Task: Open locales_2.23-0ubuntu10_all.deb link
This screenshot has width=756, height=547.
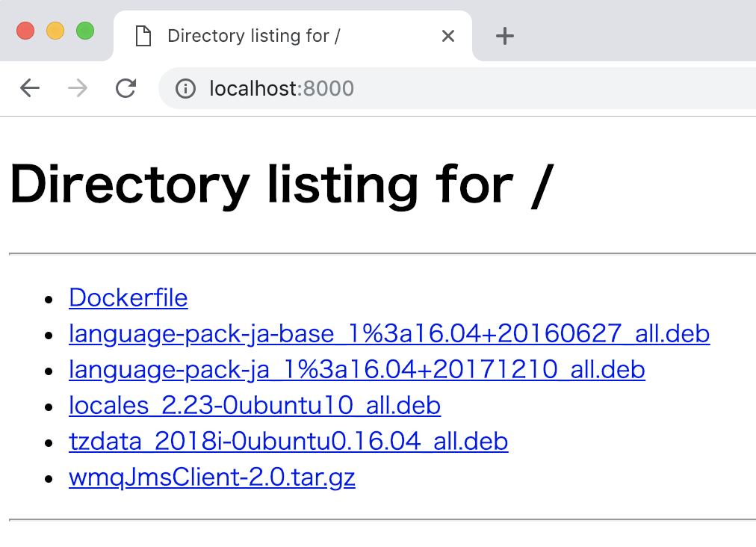Action: [255, 406]
